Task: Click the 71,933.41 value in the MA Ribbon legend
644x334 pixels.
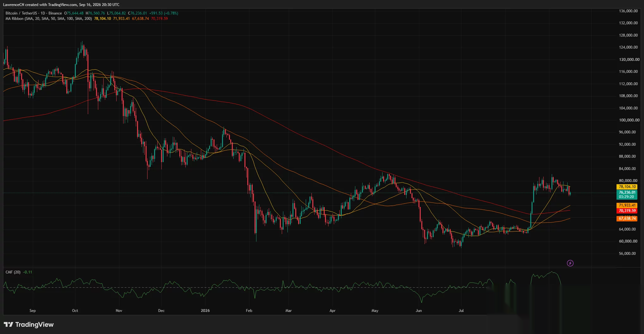Action: click(121, 19)
